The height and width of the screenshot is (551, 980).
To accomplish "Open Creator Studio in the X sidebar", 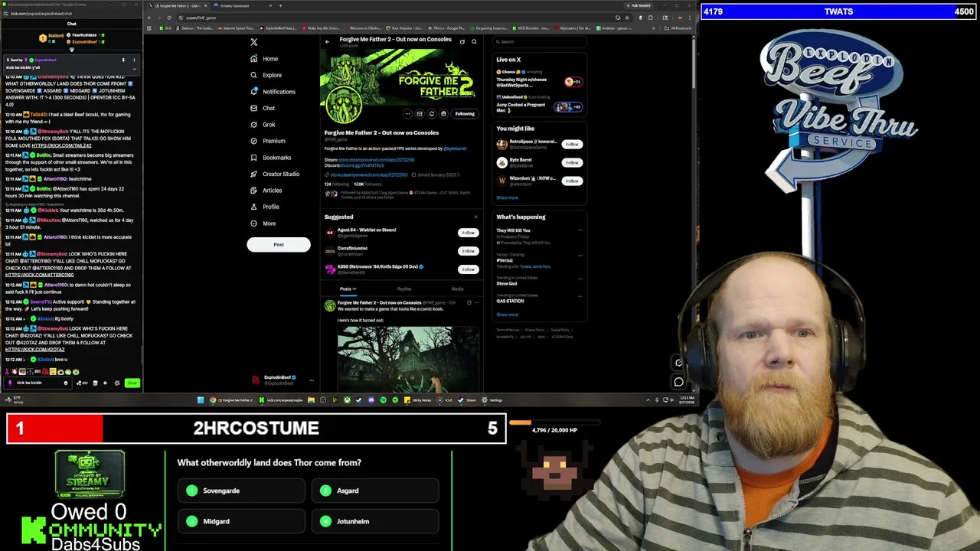I will [275, 174].
